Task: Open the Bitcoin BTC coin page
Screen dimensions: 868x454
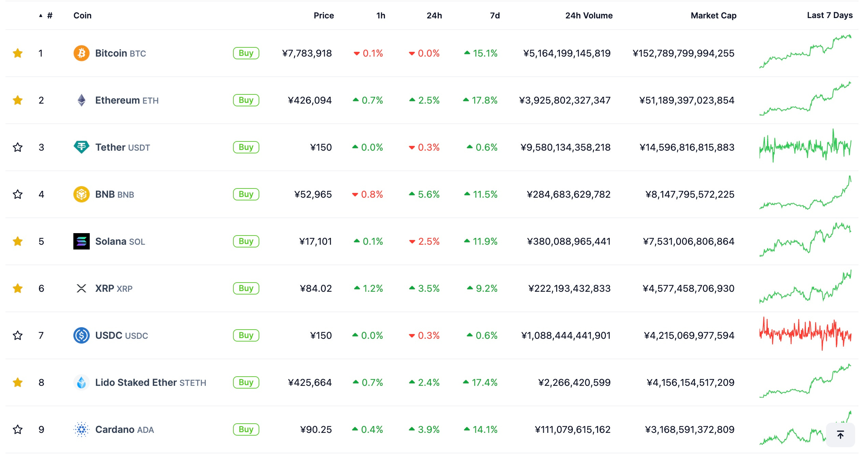Action: [120, 53]
